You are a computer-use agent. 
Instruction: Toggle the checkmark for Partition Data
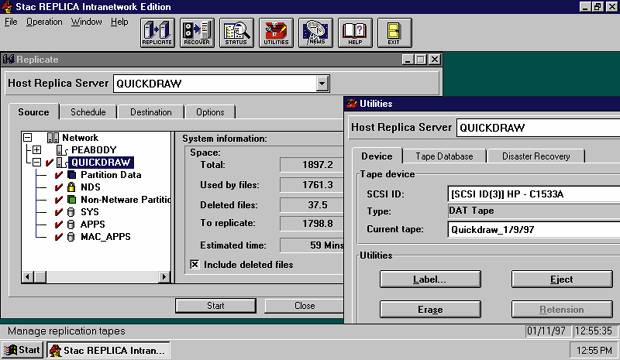59,175
